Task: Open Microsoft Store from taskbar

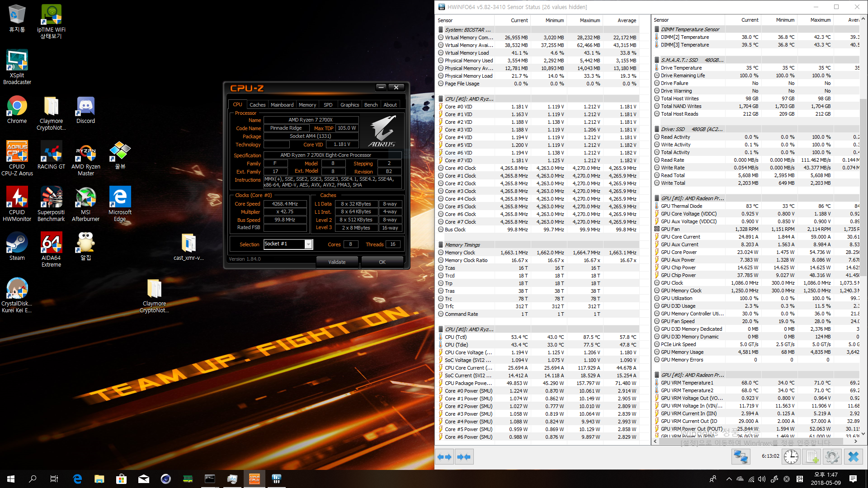Action: 121,479
